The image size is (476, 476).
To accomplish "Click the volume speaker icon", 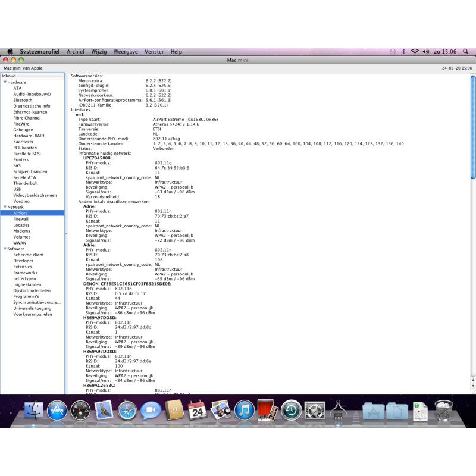I will [425, 51].
